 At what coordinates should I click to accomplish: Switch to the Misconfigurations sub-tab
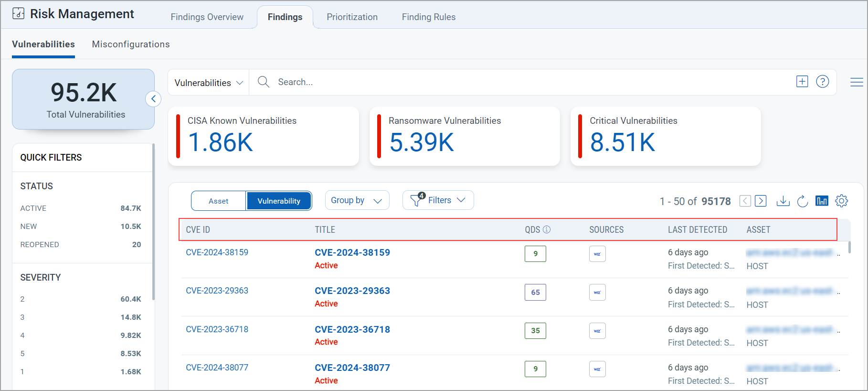click(x=131, y=44)
